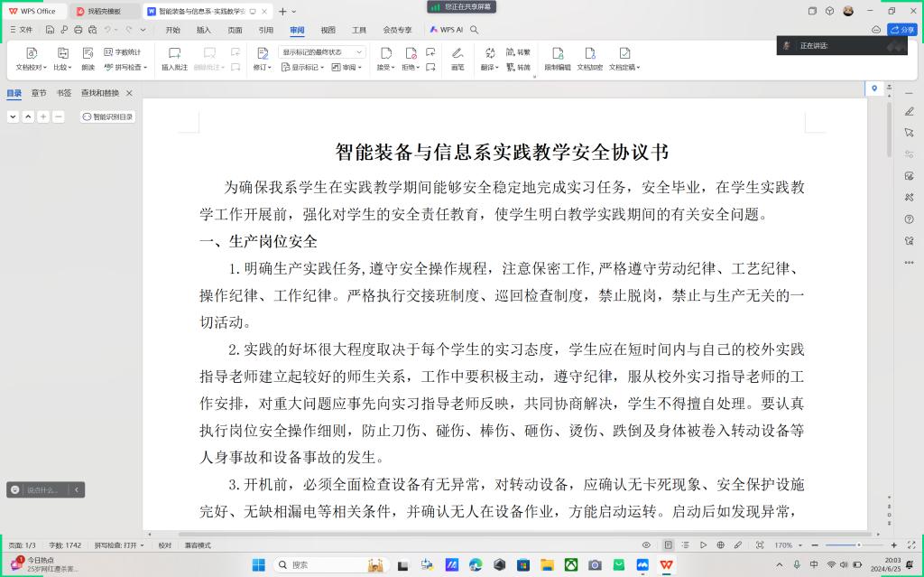Image resolution: width=924 pixels, height=577 pixels.
Task: Click the 智能识别目录 button
Action: [107, 116]
